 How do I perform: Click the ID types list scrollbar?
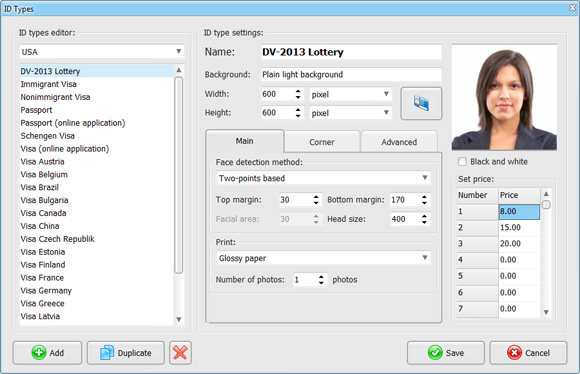pos(179,175)
